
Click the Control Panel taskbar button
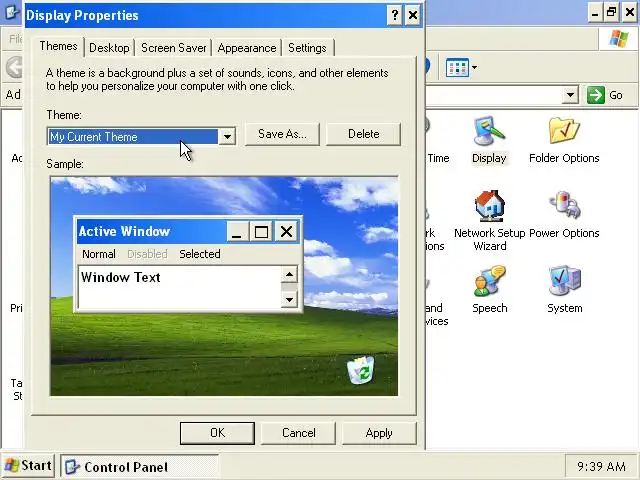139,467
